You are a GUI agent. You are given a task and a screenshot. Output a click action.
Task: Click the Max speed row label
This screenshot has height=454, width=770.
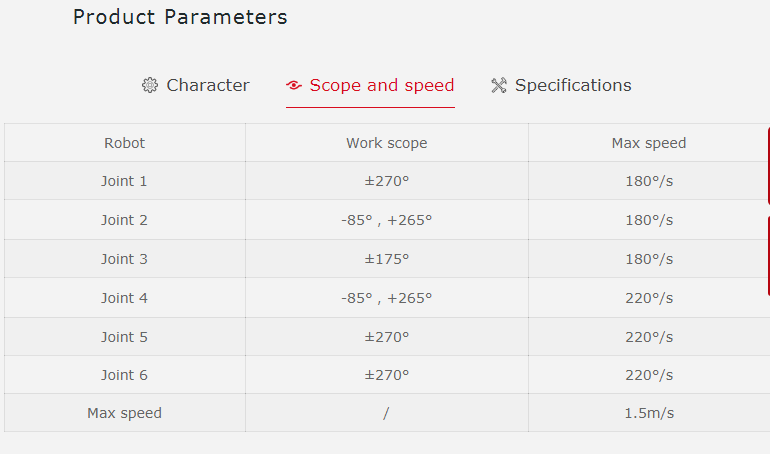coord(124,413)
